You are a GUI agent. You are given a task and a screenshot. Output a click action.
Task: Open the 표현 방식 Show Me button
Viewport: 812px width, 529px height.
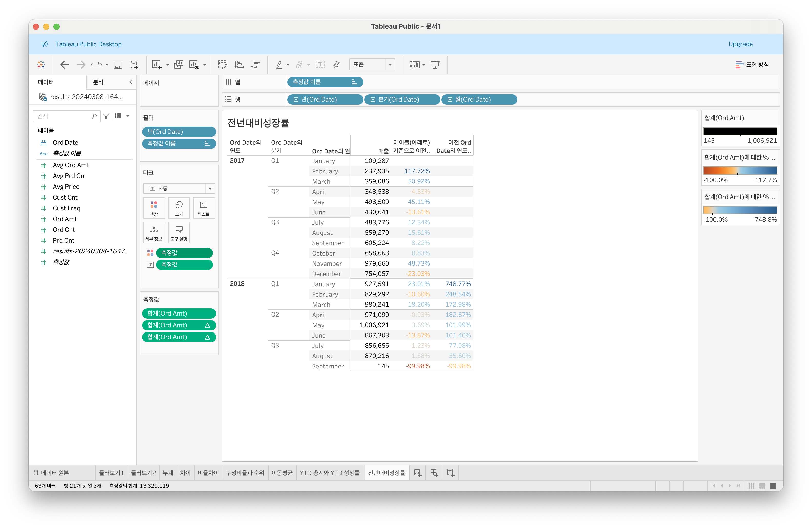click(752, 64)
